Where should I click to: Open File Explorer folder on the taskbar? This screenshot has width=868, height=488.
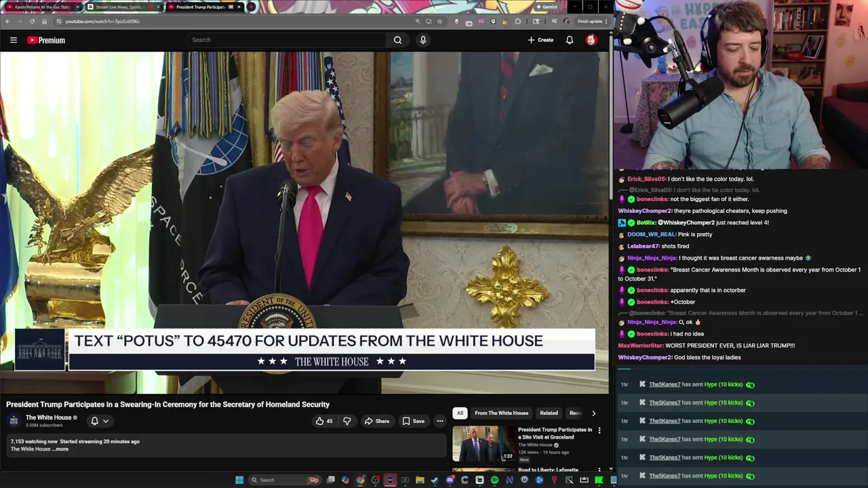[420, 480]
